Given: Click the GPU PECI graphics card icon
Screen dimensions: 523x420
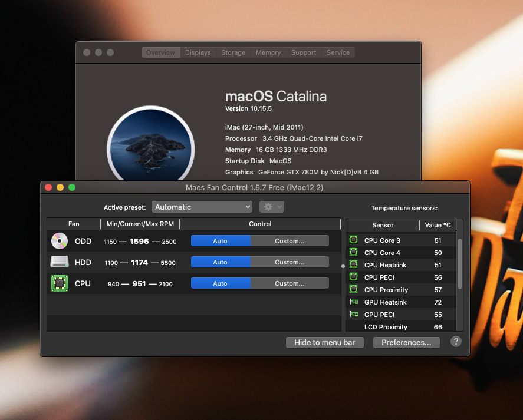Looking at the screenshot, I should (354, 314).
